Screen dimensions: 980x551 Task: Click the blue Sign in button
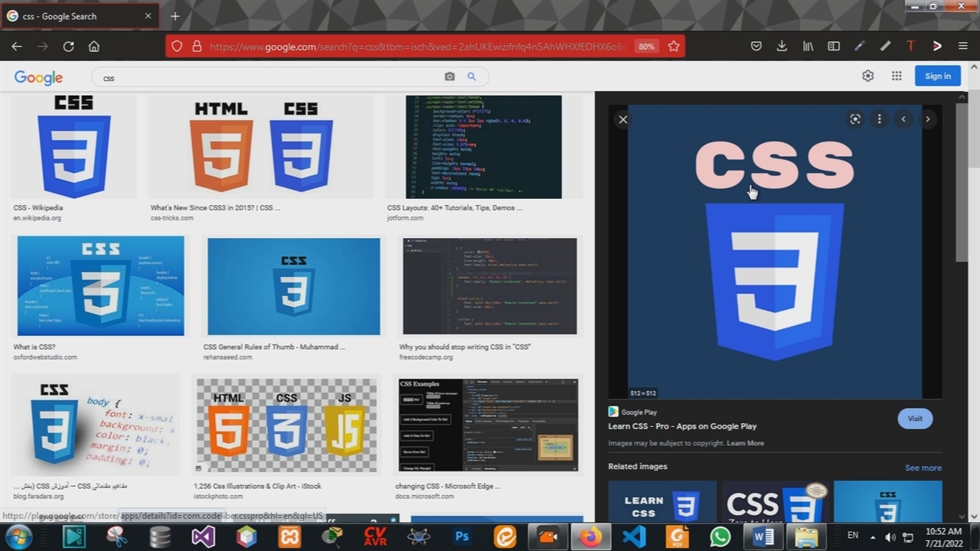coord(937,76)
